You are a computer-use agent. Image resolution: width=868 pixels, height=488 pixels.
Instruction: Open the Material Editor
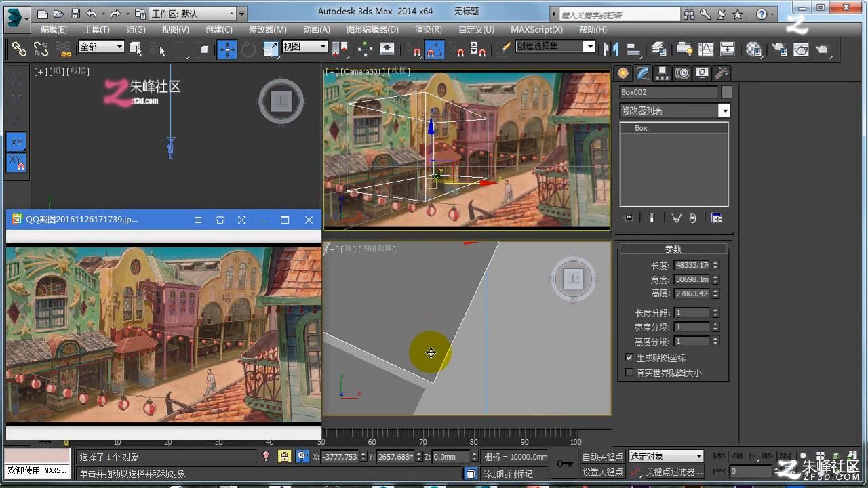[x=753, y=49]
